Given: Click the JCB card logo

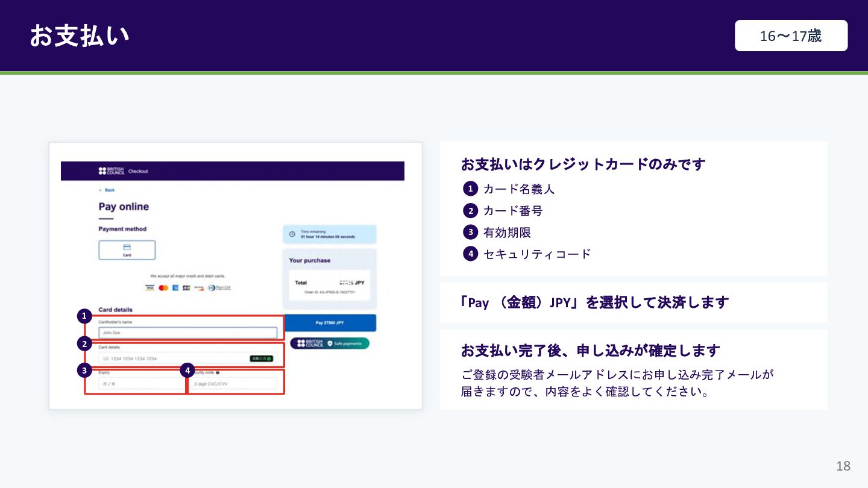Looking at the screenshot, I should pos(186,288).
